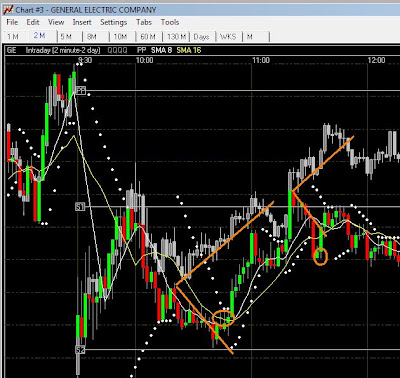Open the Insert menu

coord(82,22)
